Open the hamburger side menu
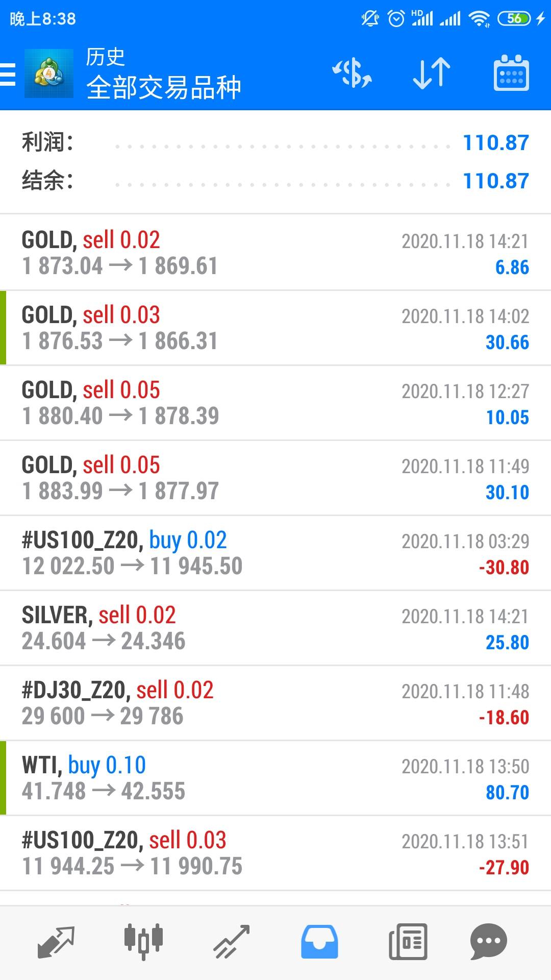This screenshot has width=551, height=980. tap(8, 75)
